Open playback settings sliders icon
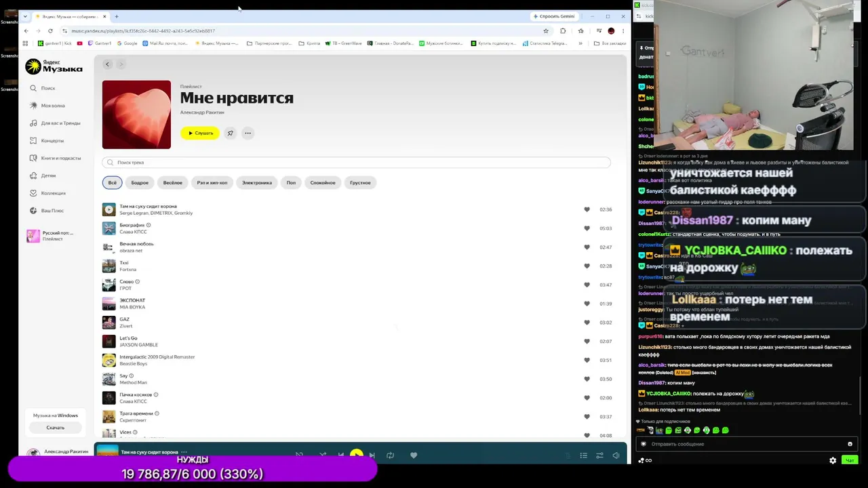Viewport: 868px width, 488px height. point(599,455)
